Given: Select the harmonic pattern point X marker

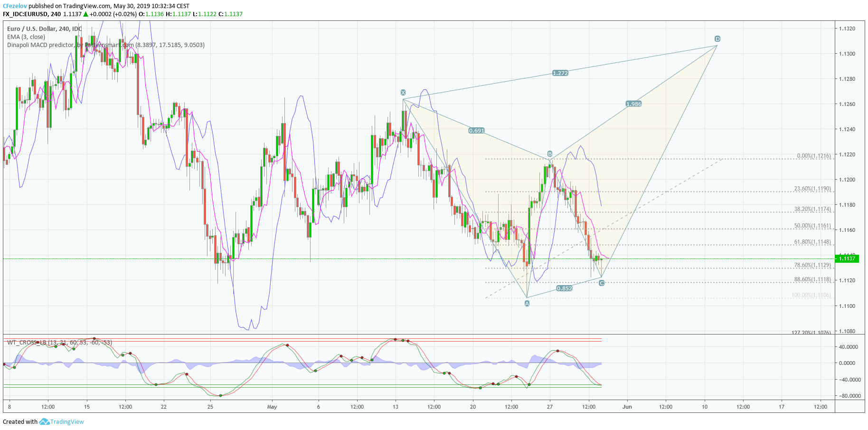Looking at the screenshot, I should [403, 92].
